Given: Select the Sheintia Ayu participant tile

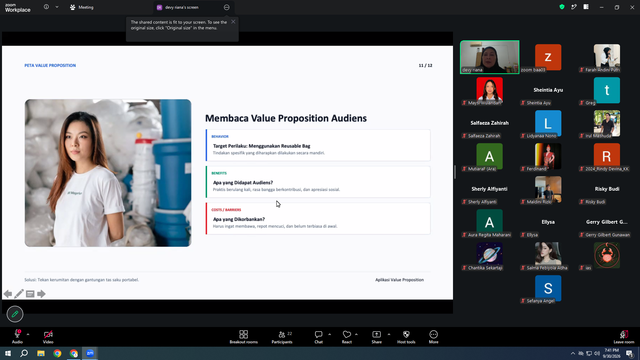Looking at the screenshot, I should [548, 91].
